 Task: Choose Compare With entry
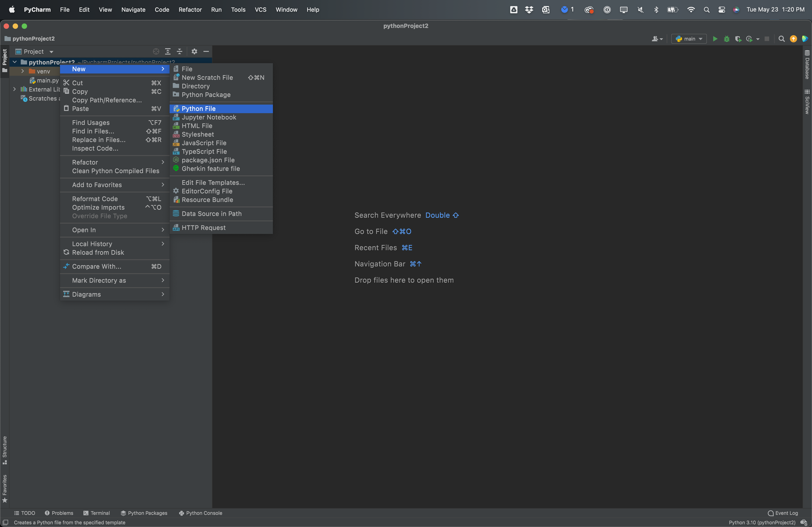(115, 267)
